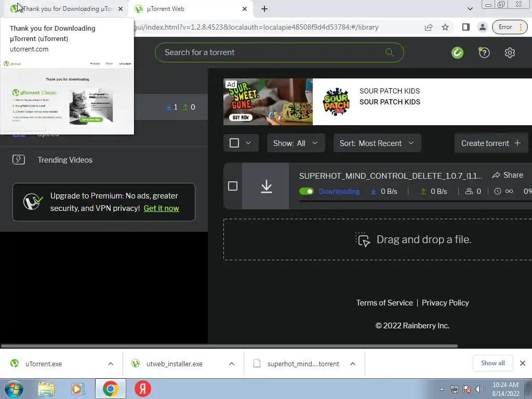532x399 pixels.
Task: Switch to Thank you for Downloading tab
Action: (66, 9)
